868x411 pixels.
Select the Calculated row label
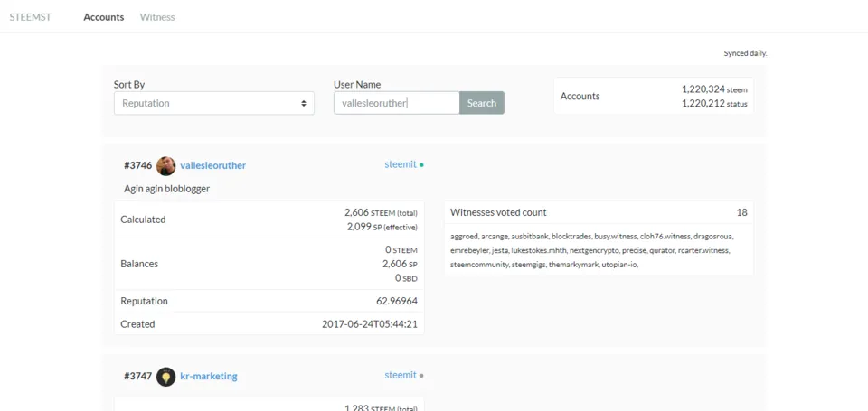pos(143,220)
